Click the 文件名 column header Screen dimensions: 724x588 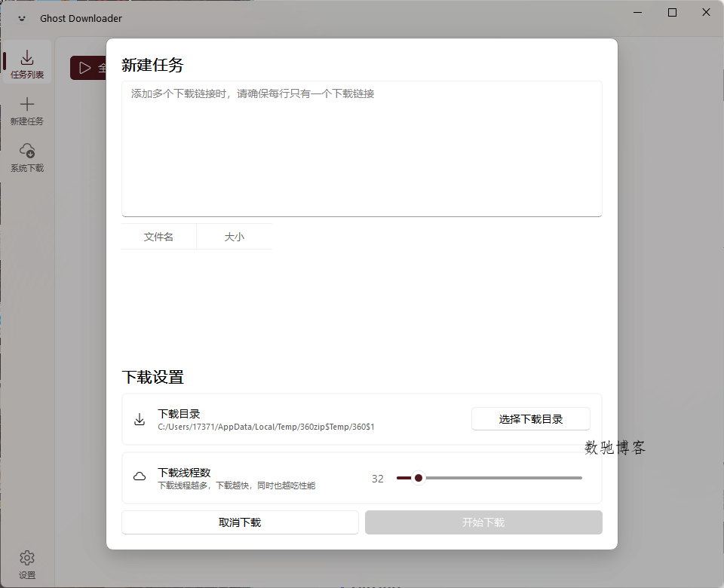pos(159,237)
